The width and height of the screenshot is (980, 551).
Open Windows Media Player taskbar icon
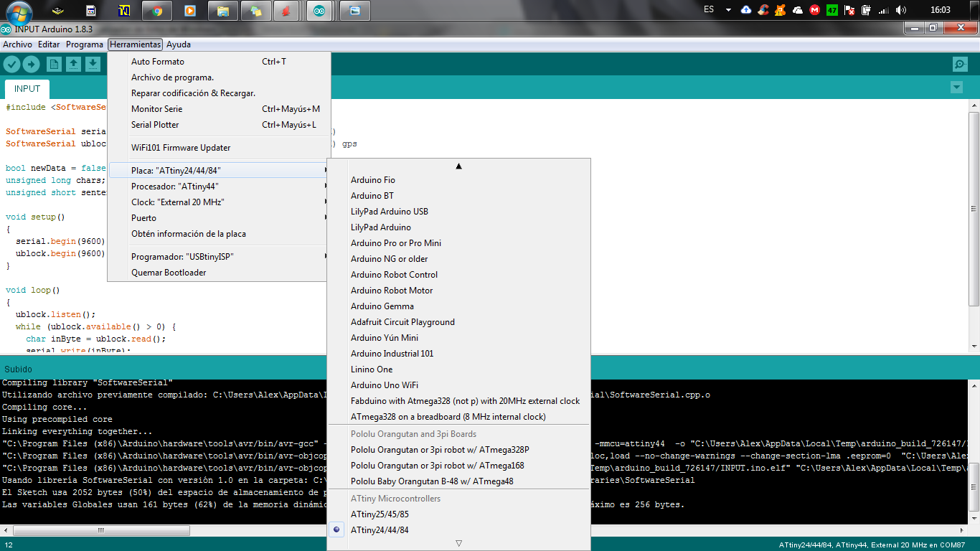pos(190,11)
